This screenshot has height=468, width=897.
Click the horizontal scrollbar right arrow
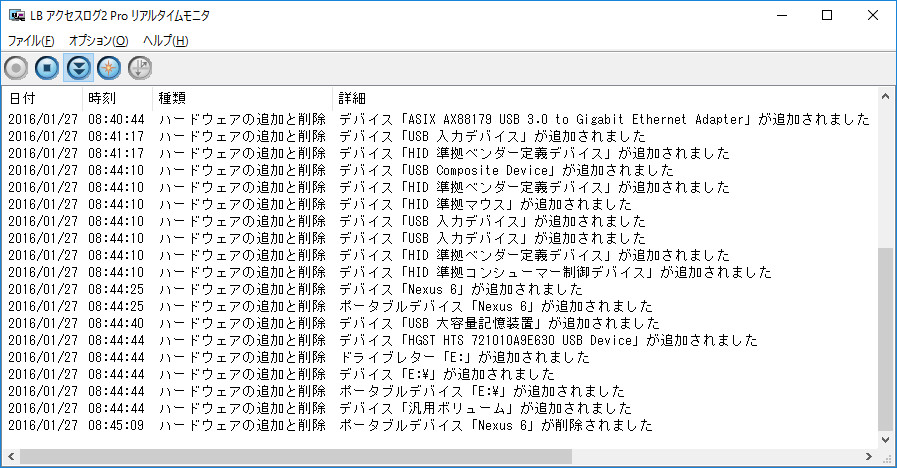(868, 456)
